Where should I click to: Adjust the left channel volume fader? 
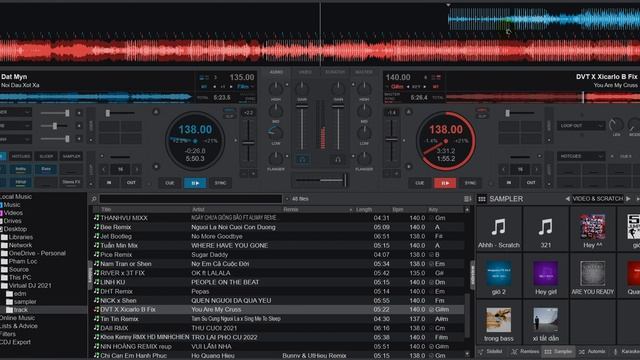click(x=302, y=127)
